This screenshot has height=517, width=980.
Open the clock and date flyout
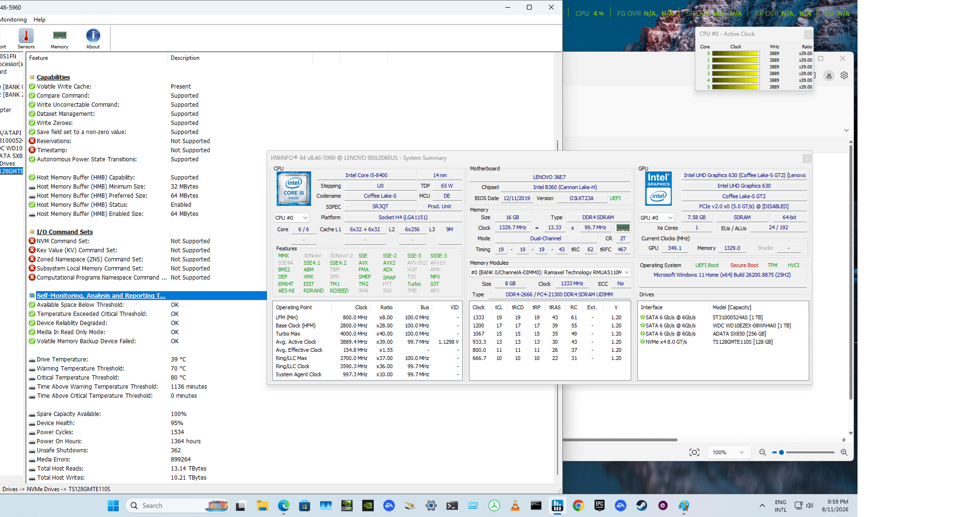click(x=835, y=506)
